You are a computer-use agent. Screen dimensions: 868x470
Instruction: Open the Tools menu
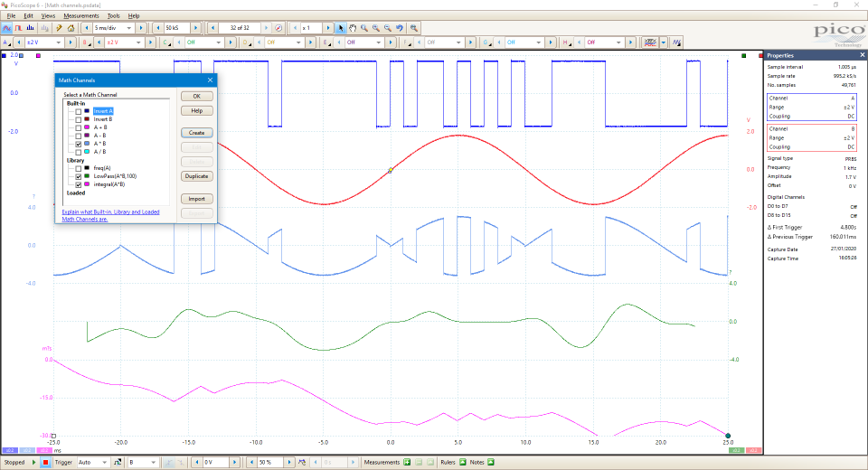114,16
